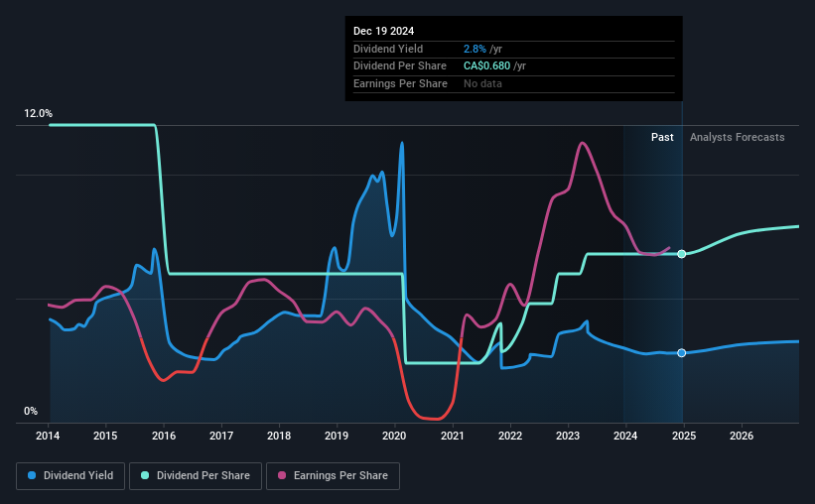Click the 2015 x-axis label

pyautogui.click(x=105, y=436)
